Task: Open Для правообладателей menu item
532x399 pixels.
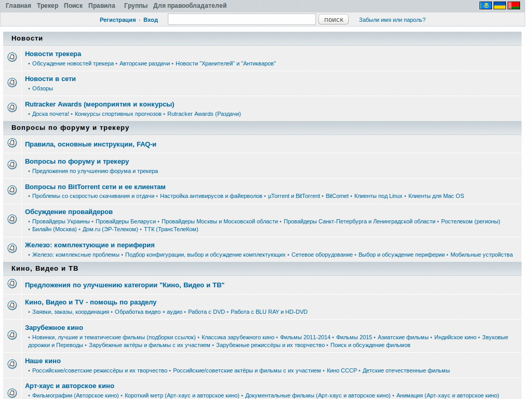Action: 190,6
